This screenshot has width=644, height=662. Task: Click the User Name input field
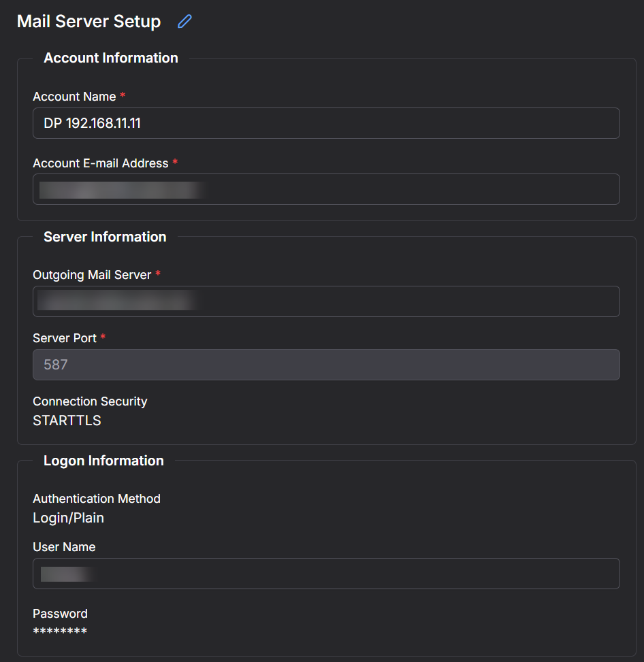pyautogui.click(x=326, y=574)
